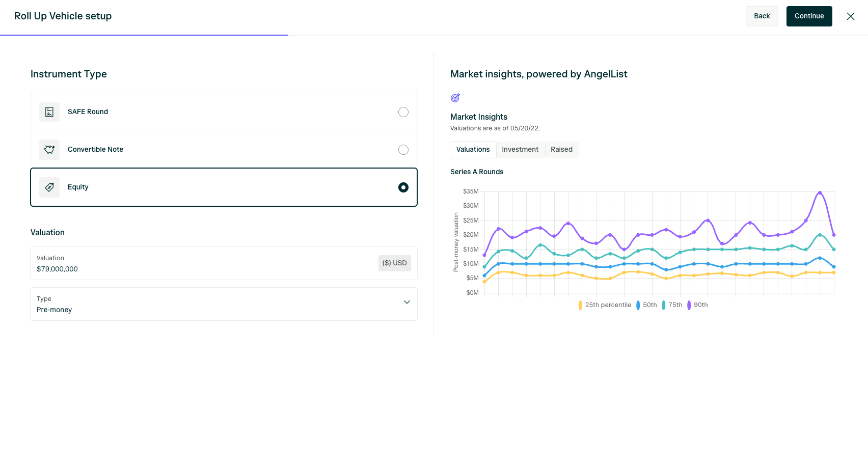This screenshot has height=469, width=868.
Task: Select the Equity radio button
Action: (x=403, y=187)
